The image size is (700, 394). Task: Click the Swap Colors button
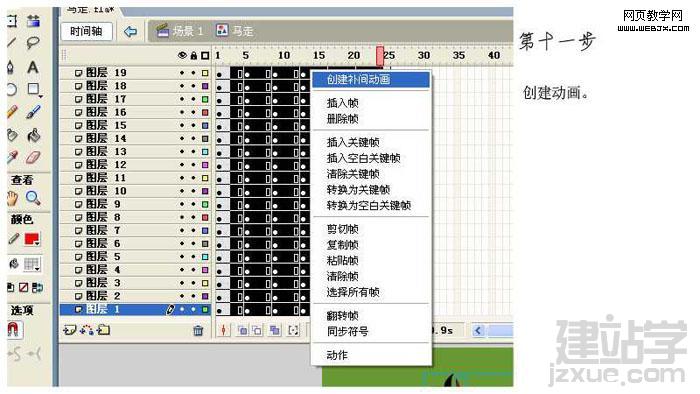pos(37,287)
